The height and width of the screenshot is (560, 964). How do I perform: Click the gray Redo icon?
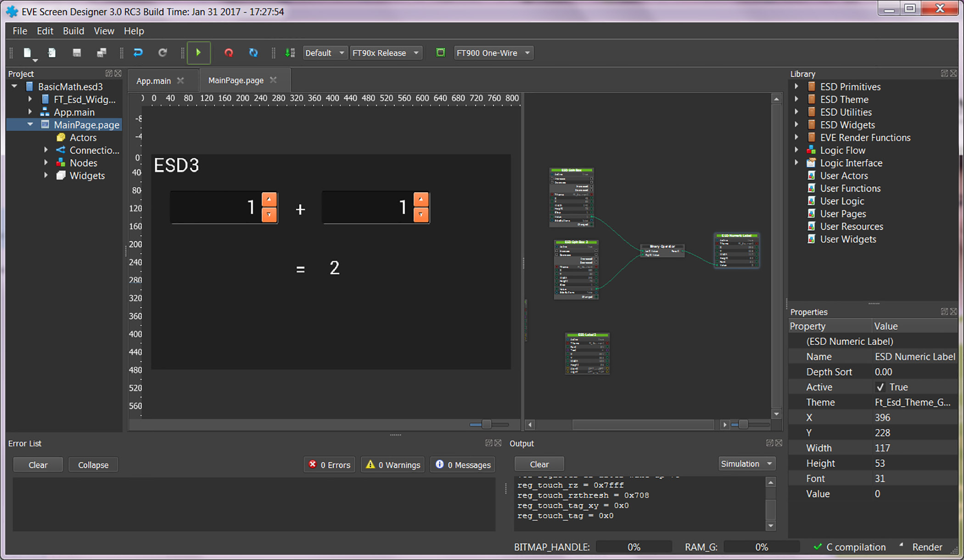(x=163, y=53)
